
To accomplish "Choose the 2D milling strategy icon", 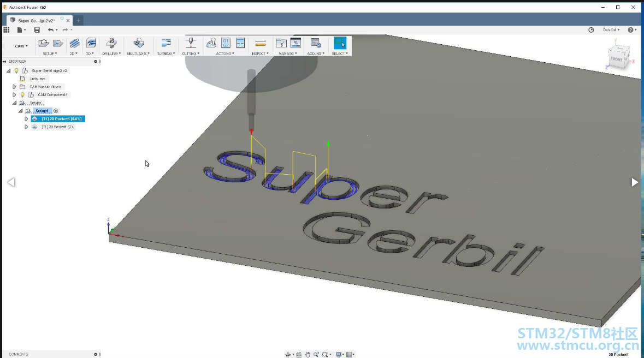I will click(x=74, y=43).
